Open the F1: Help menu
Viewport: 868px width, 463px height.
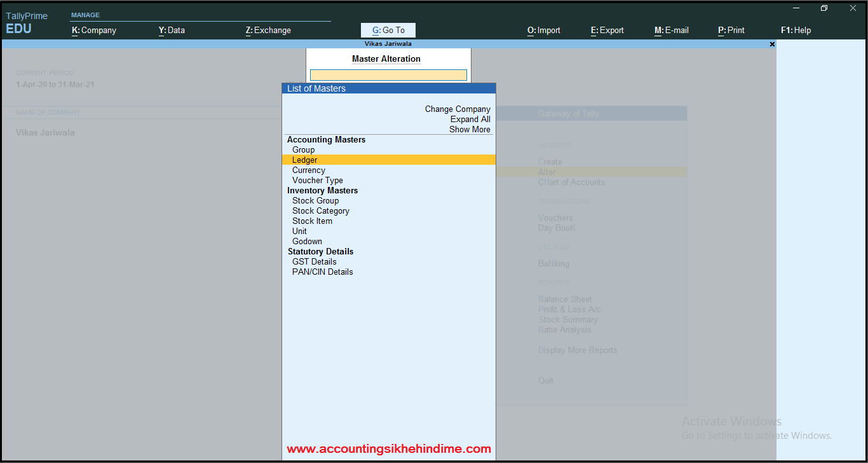[x=796, y=30]
